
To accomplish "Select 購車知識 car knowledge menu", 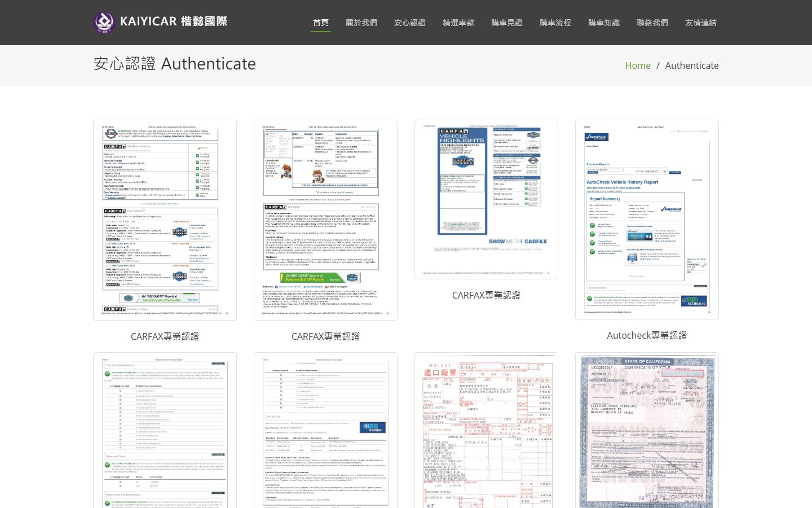I will pos(604,23).
